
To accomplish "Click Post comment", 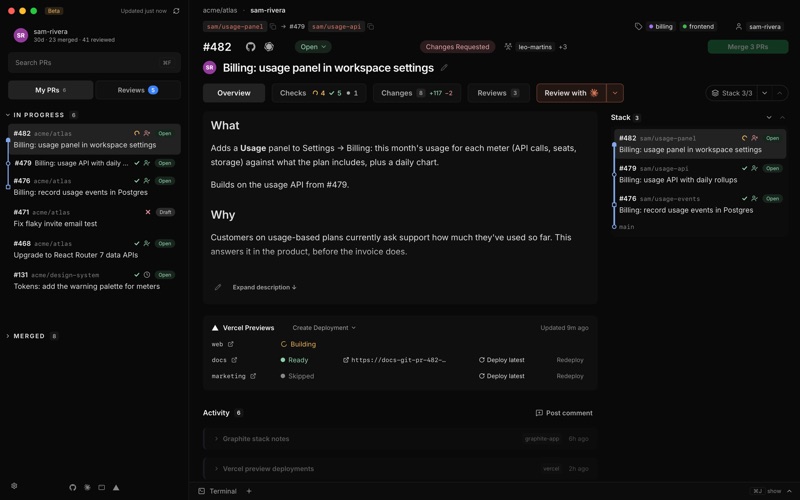I will pyautogui.click(x=564, y=413).
